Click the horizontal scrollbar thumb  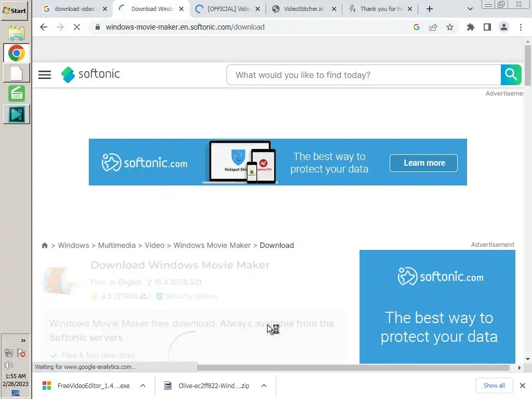353,368
